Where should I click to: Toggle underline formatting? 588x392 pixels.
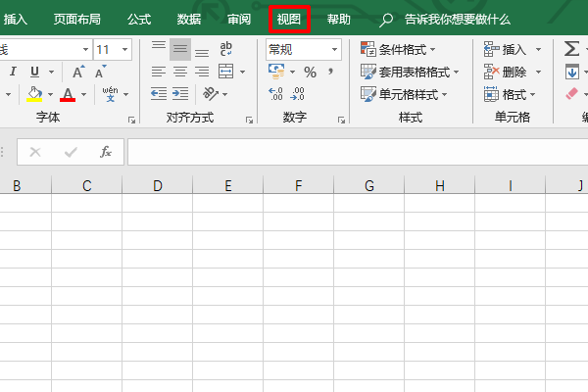[34, 72]
